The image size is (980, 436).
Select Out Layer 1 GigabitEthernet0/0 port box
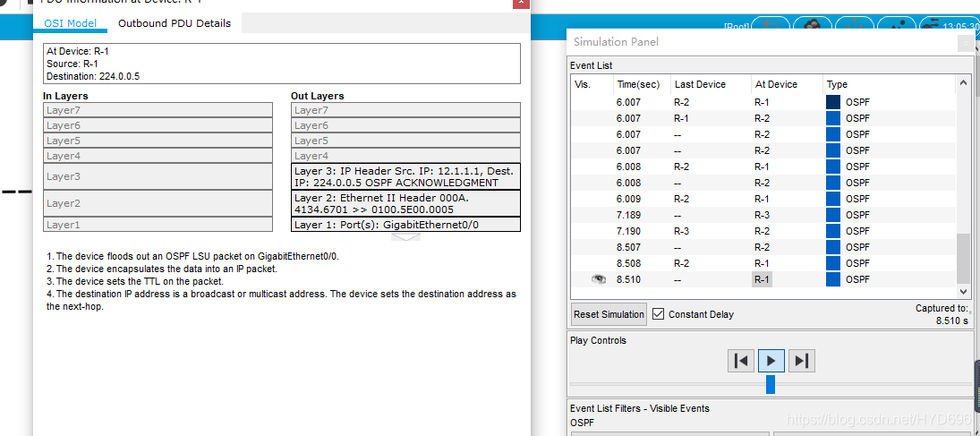(x=405, y=225)
